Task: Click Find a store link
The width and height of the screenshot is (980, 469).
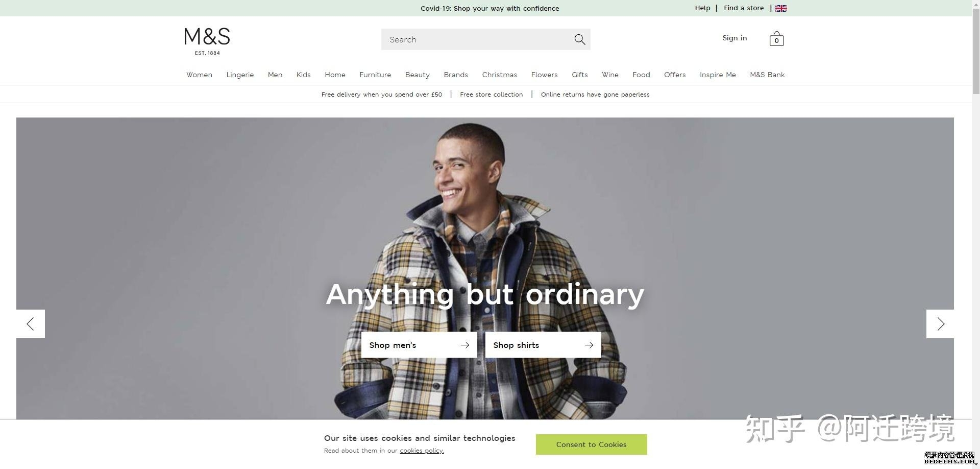Action: point(744,8)
